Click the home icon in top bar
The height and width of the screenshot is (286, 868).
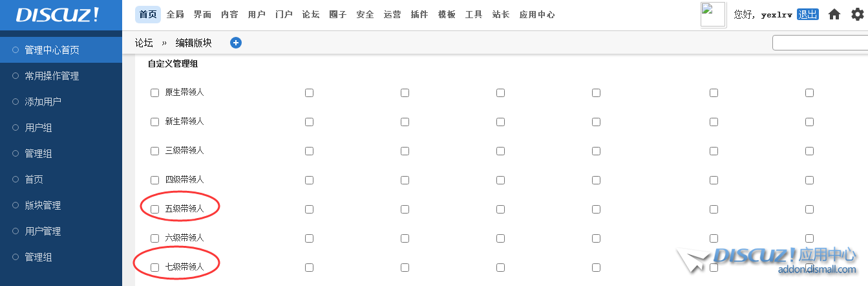[834, 14]
